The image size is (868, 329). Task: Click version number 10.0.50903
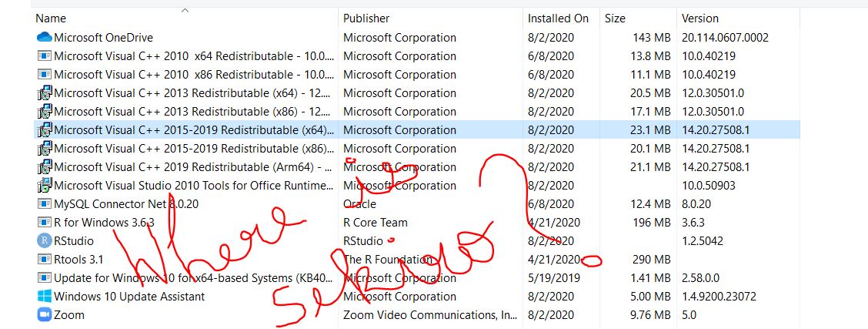click(x=709, y=185)
